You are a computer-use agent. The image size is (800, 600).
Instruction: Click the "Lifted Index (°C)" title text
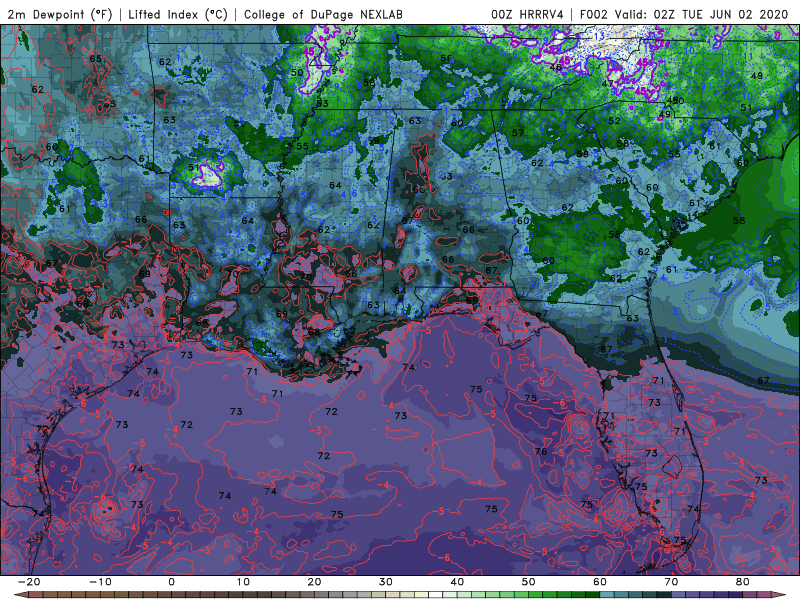coord(178,14)
